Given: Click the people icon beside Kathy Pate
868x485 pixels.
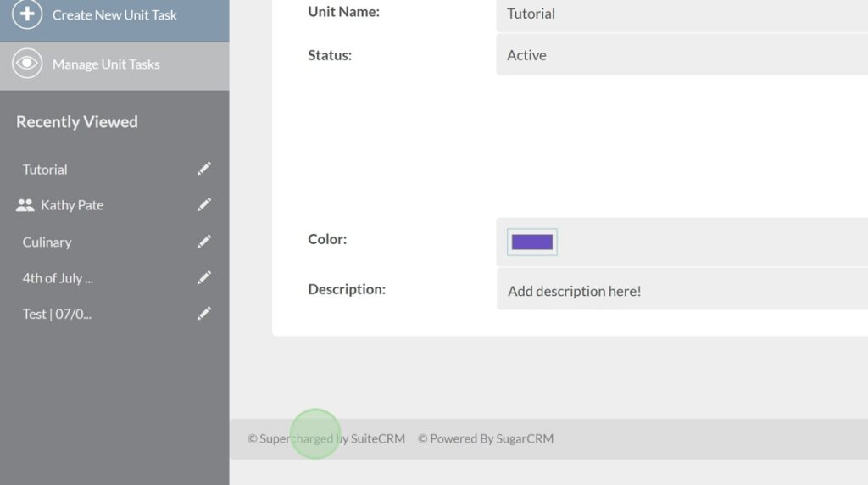Looking at the screenshot, I should pos(25,205).
